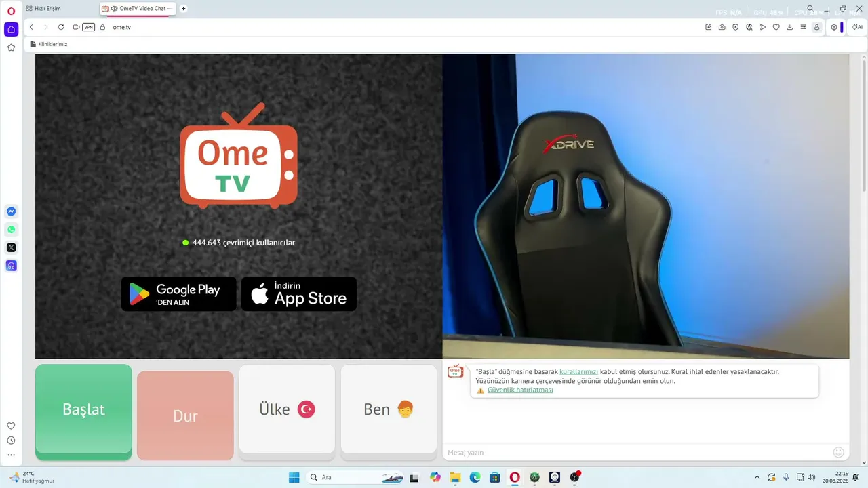868x488 pixels.
Task: Open WhatsApp in Opera sidebar
Action: 11,230
